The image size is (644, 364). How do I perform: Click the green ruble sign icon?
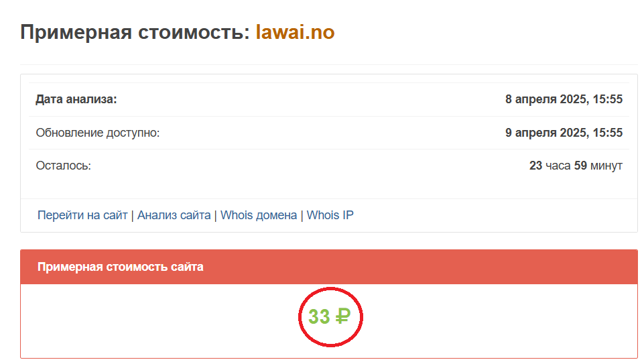[x=342, y=316]
